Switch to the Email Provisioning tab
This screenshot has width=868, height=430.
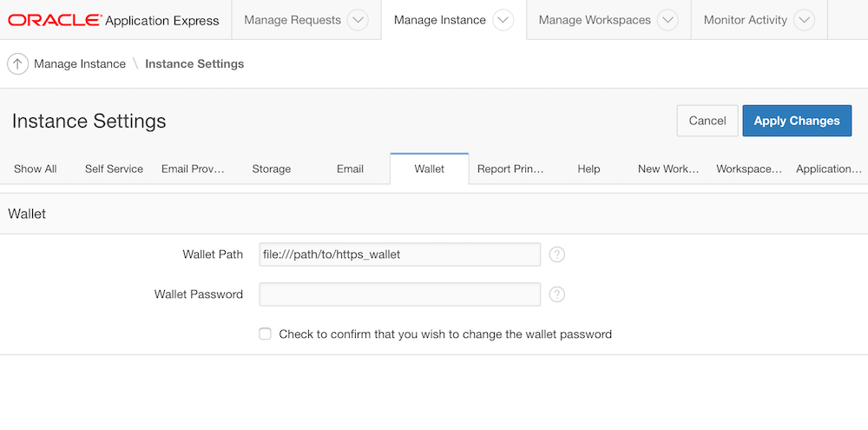[193, 169]
